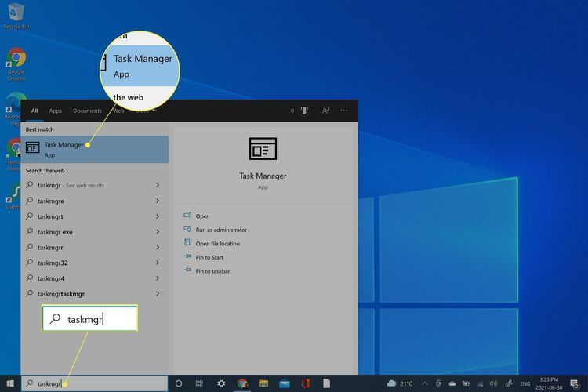Click the taskbar search input box
This screenshot has width=588, height=392.
pos(94,383)
